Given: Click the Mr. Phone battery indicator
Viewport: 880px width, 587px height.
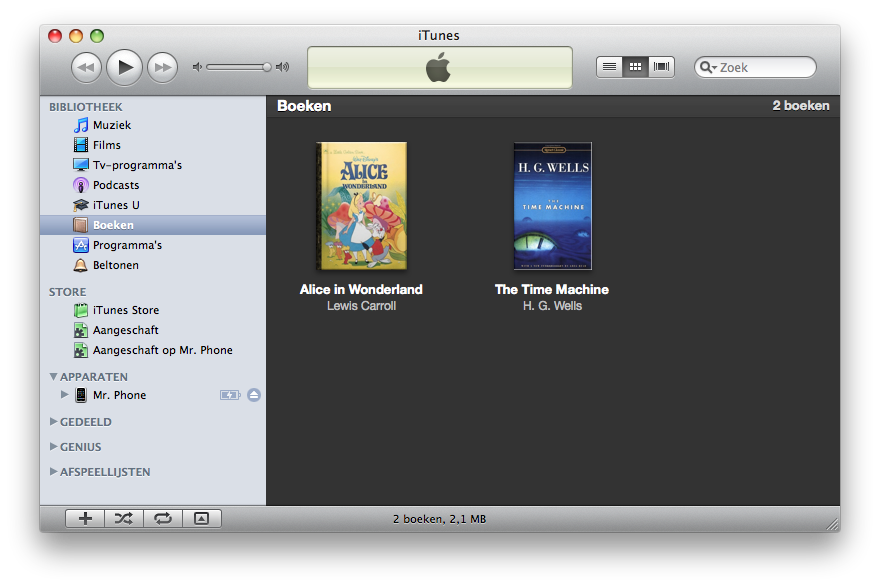Looking at the screenshot, I should [x=230, y=395].
